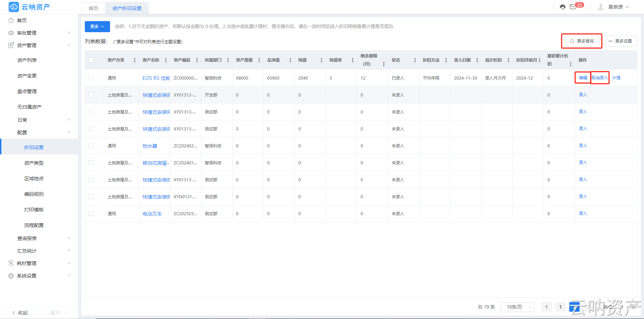
Task: Open 资产类型 under 配置
Action: (34, 163)
